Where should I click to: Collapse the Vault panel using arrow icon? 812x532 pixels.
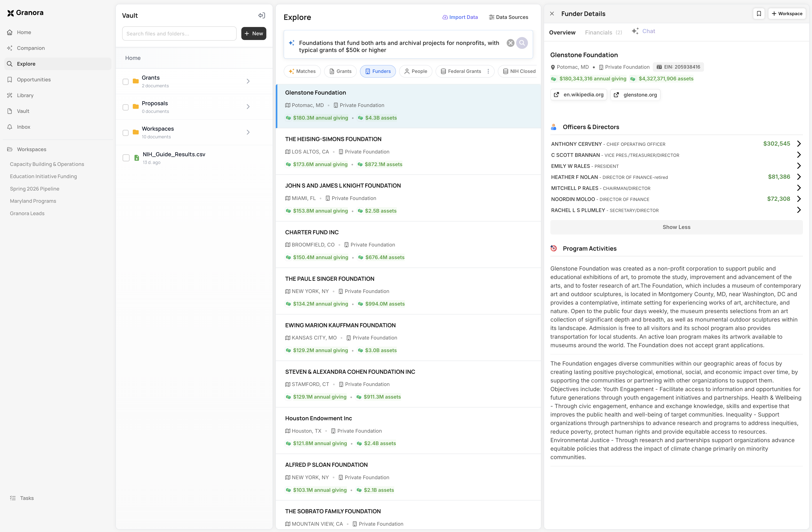(262, 15)
